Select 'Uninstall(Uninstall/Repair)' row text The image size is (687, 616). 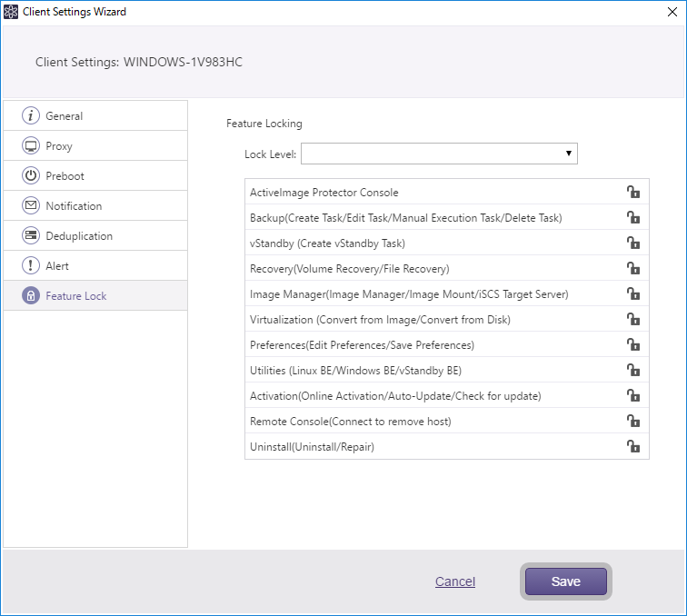[312, 446]
